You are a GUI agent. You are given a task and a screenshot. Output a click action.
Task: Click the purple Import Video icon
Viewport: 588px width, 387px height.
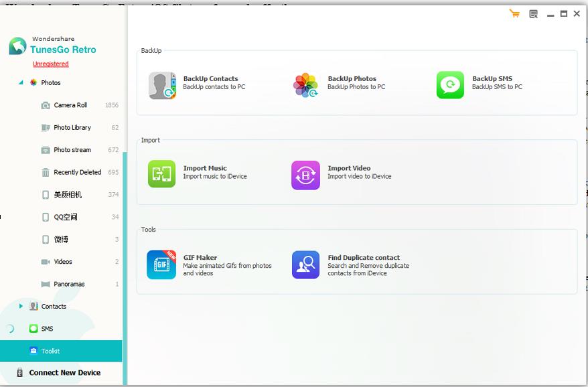306,175
